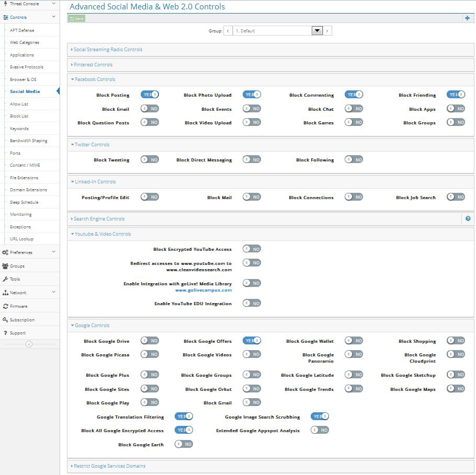
Task: Click the help question mark icon
Action: tap(468, 218)
